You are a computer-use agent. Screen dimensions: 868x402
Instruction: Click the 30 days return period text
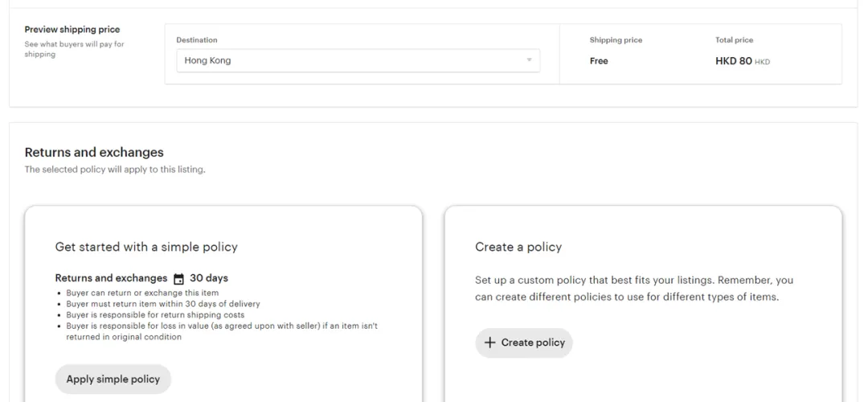coord(209,278)
